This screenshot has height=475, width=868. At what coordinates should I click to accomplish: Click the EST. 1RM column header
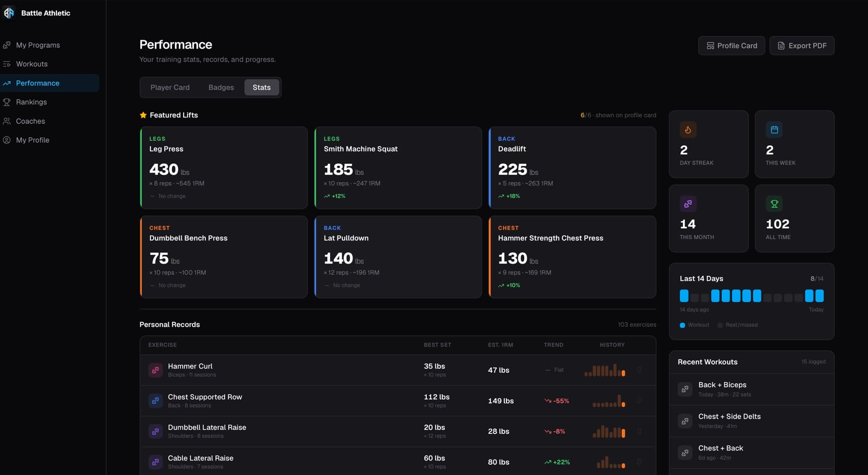pyautogui.click(x=500, y=345)
